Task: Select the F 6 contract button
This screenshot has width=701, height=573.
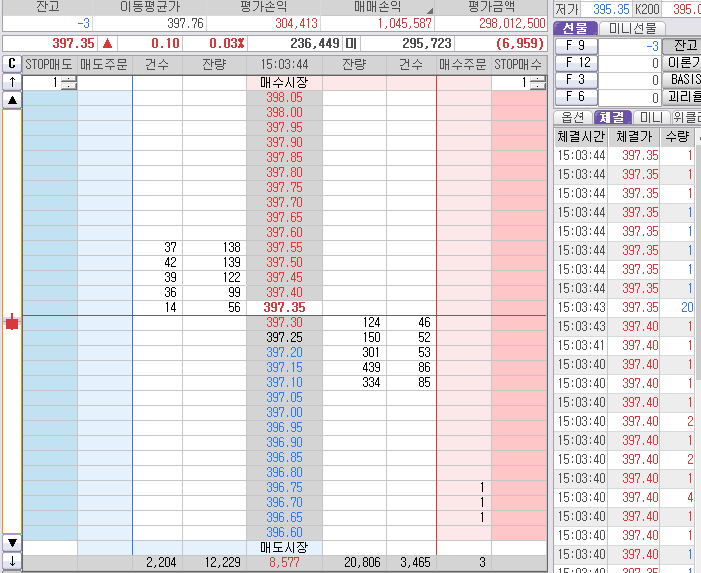Action: click(x=576, y=97)
